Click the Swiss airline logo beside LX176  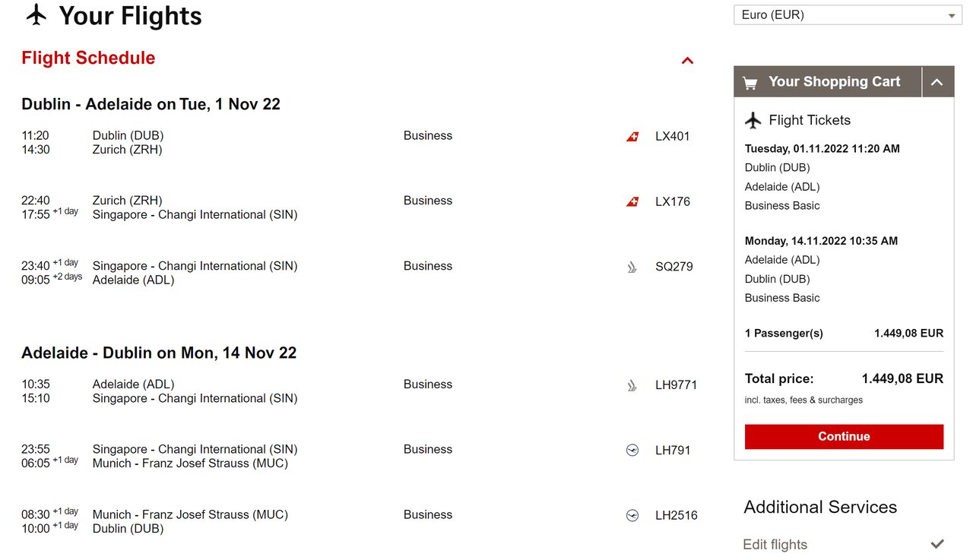632,202
